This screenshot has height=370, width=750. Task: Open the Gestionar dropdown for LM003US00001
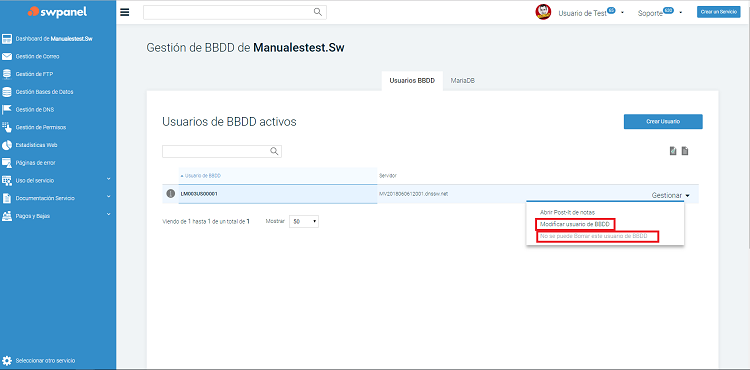[x=671, y=196]
